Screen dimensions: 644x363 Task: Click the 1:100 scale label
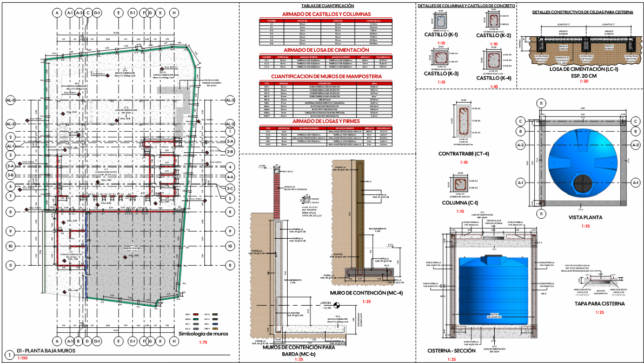pyautogui.click(x=23, y=358)
